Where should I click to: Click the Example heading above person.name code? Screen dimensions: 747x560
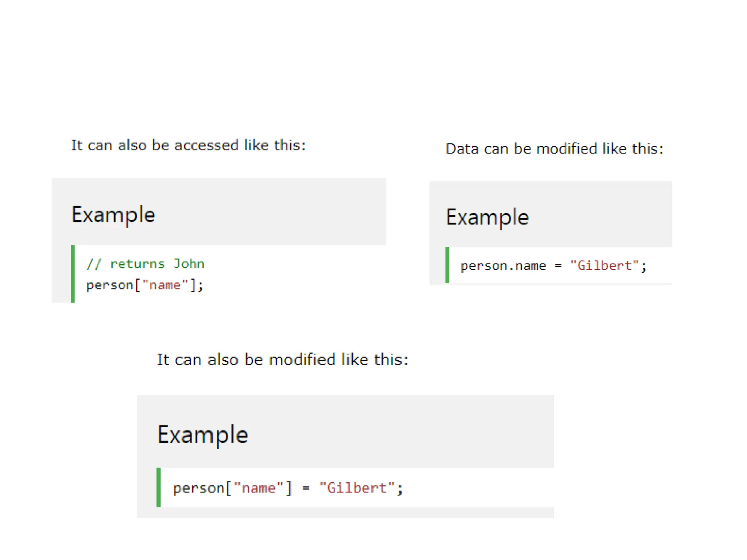click(487, 217)
